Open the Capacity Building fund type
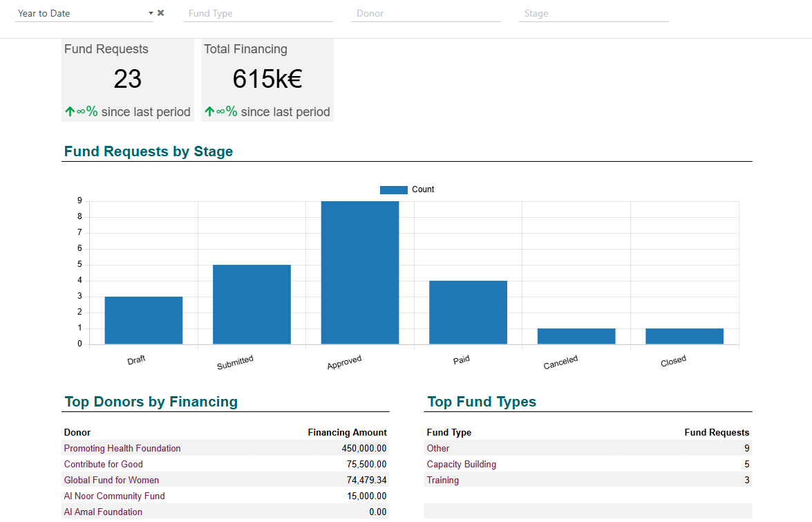Screen dimensions: 812x522 pos(462,465)
